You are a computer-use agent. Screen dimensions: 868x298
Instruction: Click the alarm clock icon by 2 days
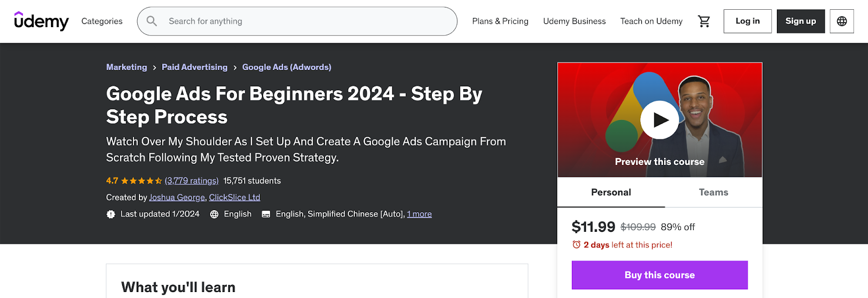577,245
